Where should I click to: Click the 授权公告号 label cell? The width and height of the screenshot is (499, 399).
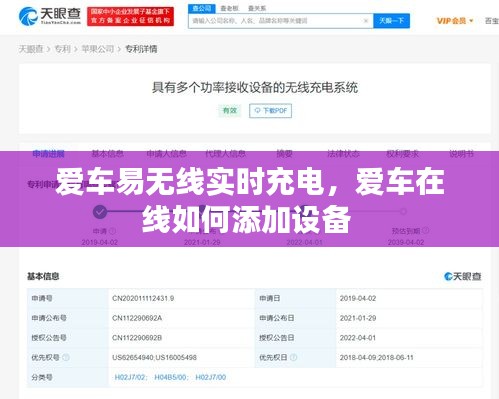point(68,338)
